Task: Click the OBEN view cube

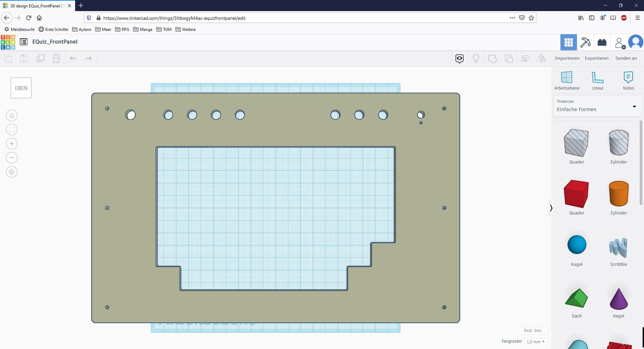Action: [x=21, y=88]
